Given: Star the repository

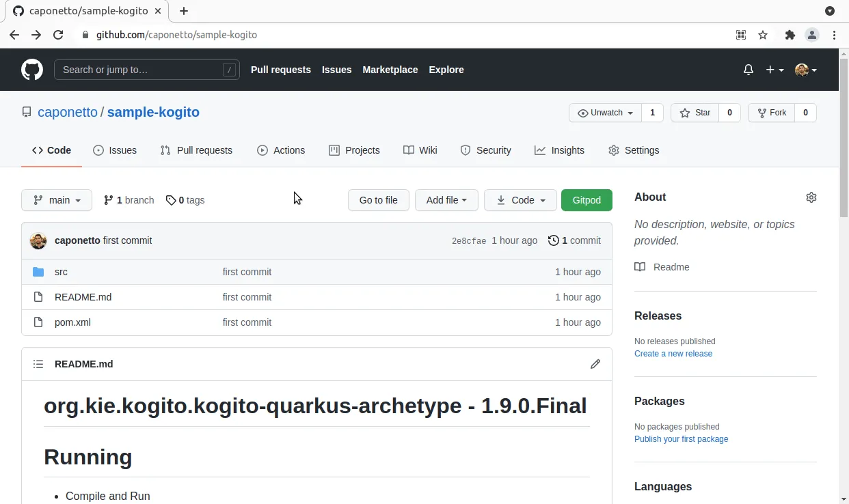Looking at the screenshot, I should tap(695, 113).
